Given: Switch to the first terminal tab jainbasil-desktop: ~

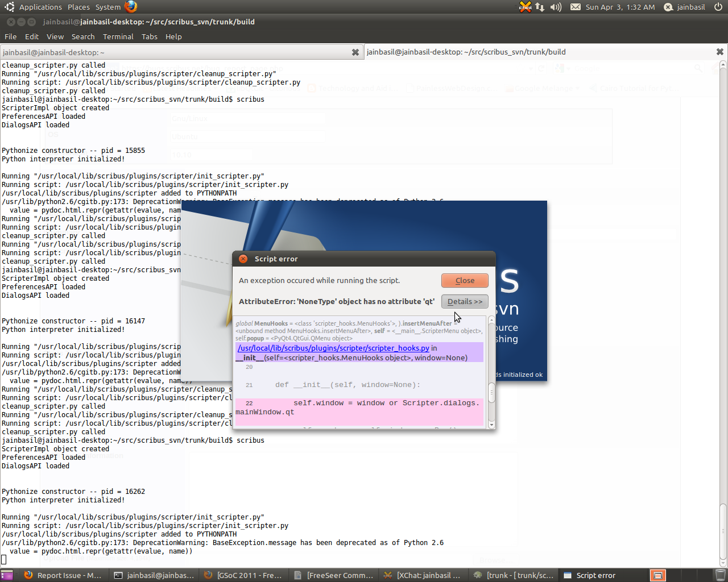Looking at the screenshot, I should [x=171, y=52].
